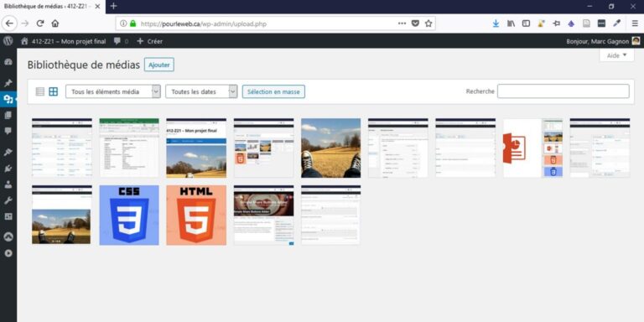644x322 pixels.
Task: Open the comments bubble in admin bar
Action: click(118, 41)
